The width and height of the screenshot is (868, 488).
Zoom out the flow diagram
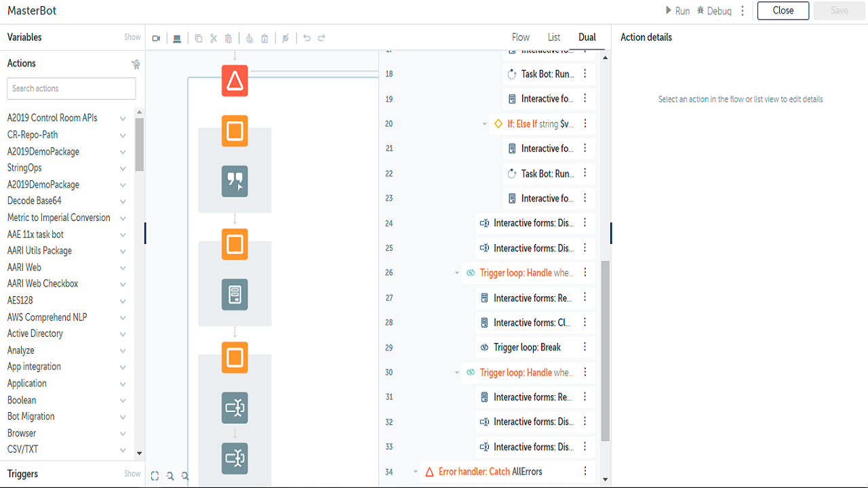coord(170,476)
